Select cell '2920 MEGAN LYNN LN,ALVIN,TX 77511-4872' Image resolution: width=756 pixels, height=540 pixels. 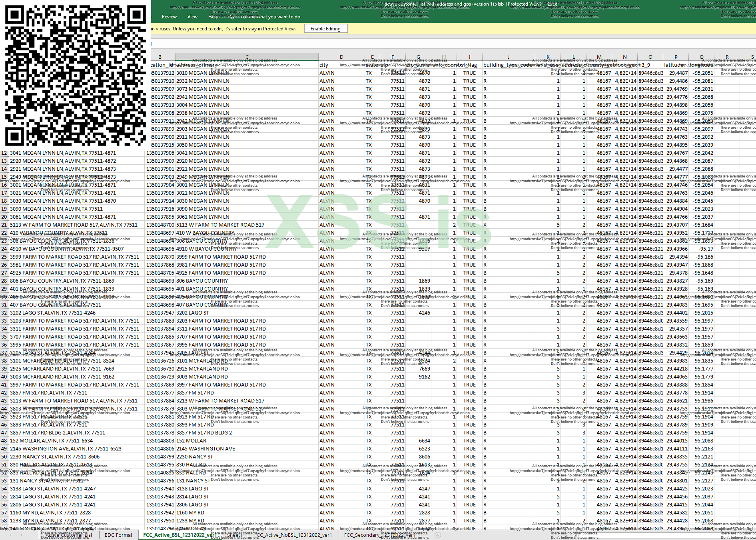pyautogui.click(x=77, y=161)
